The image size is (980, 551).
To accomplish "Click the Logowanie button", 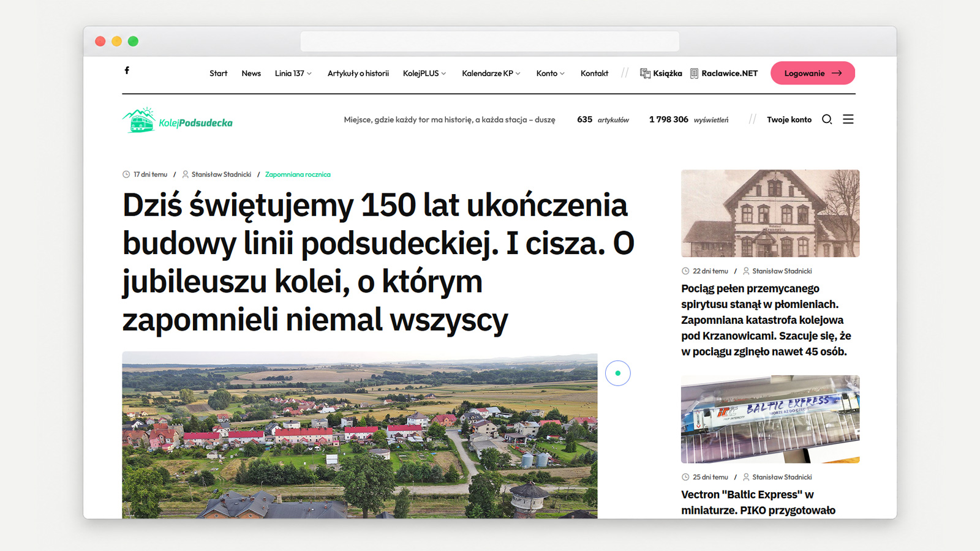I will pos(813,73).
